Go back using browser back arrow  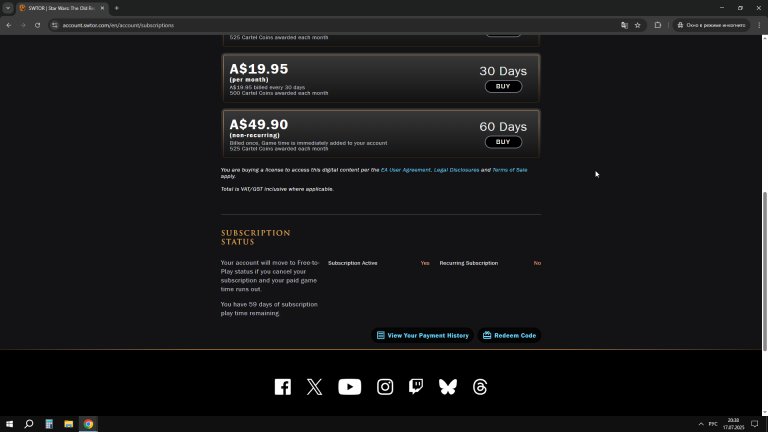[x=9, y=25]
